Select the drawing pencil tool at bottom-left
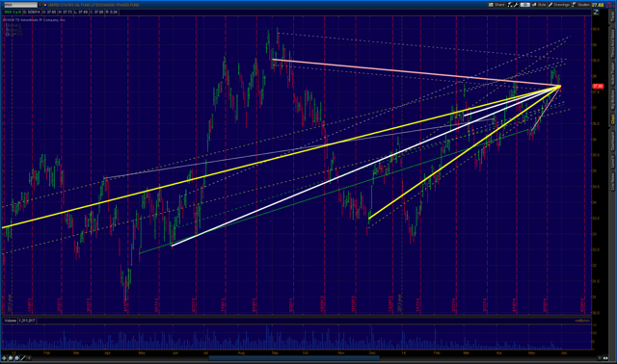The image size is (617, 364). (x=23, y=357)
